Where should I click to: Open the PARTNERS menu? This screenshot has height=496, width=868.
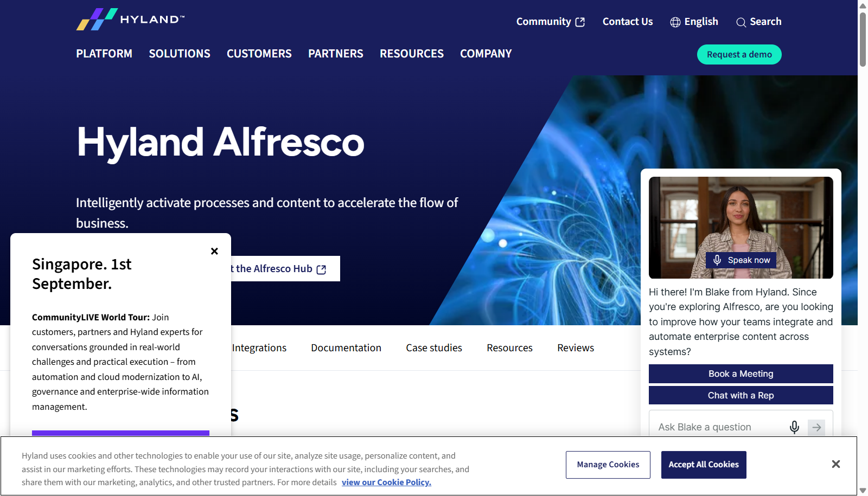click(x=336, y=54)
